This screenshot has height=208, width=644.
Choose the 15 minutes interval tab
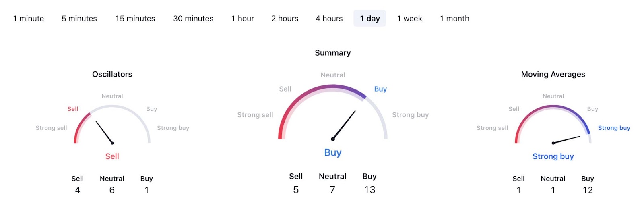pos(135,19)
